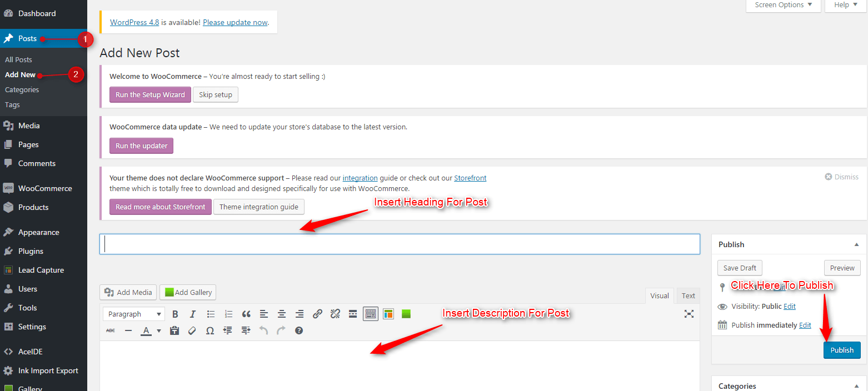Viewport: 868px width, 391px height.
Task: Open keyboard shortcuts help icon
Action: coord(299,330)
